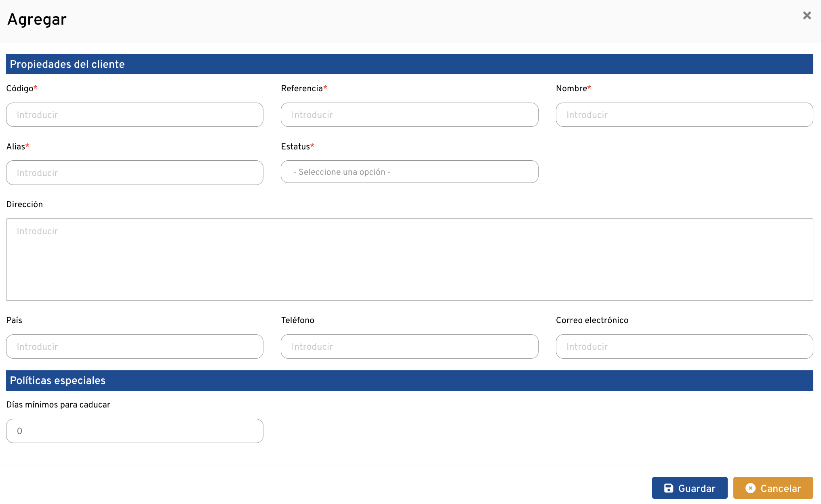Click the Guardar button
This screenshot has width=821, height=504.
tap(689, 488)
